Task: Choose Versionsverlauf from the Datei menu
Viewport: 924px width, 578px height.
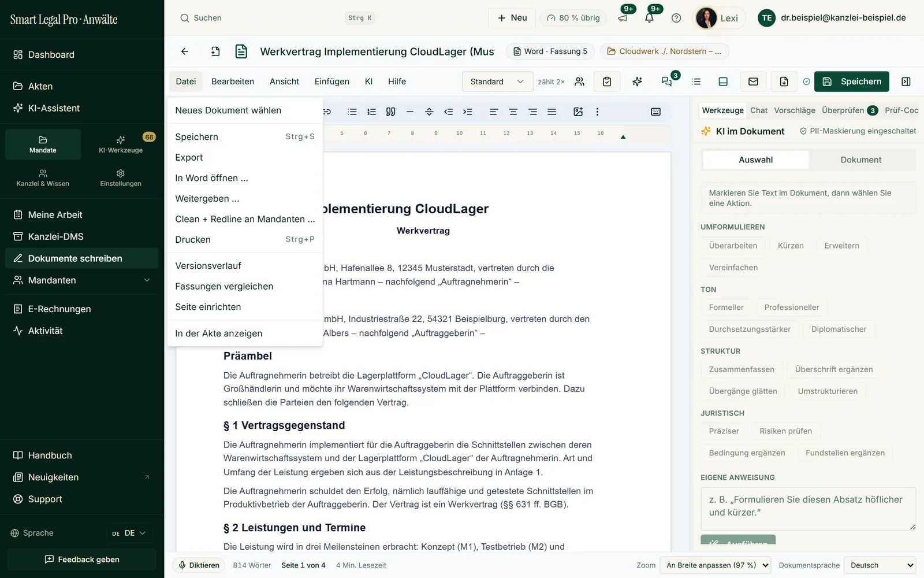Action: click(245, 266)
